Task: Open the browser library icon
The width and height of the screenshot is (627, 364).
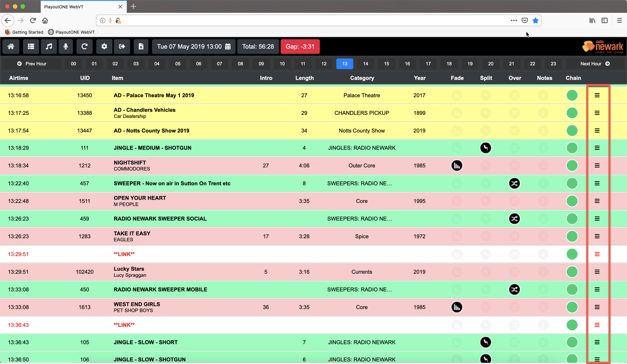Action: coord(592,20)
